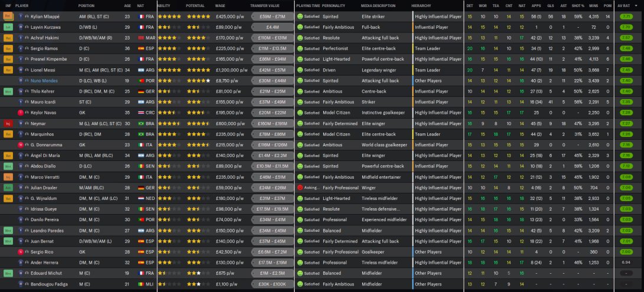The width and height of the screenshot is (644, 292).
Task: Click the green Lst badge for Layvin Kurzawa
Action: click(x=8, y=27)
